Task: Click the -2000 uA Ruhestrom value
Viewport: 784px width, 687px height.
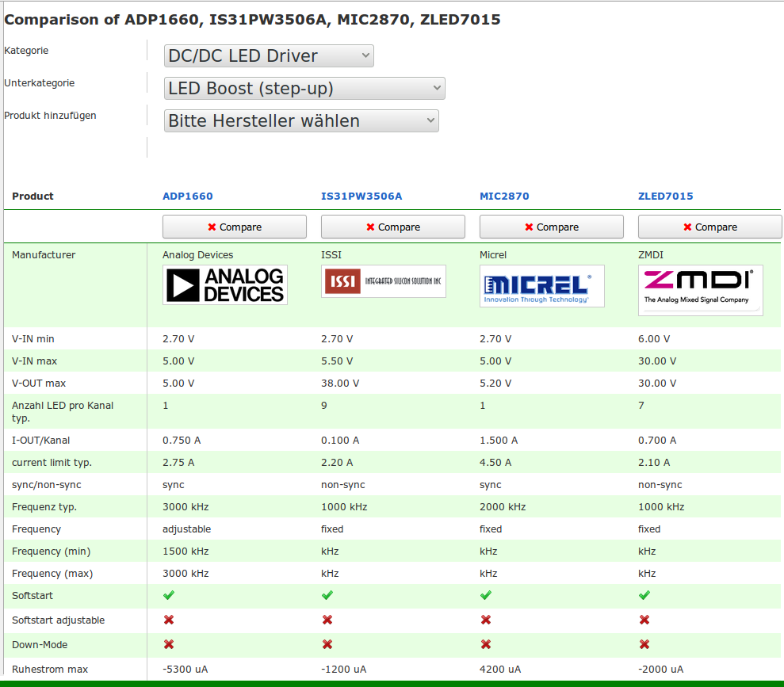Action: click(x=660, y=669)
